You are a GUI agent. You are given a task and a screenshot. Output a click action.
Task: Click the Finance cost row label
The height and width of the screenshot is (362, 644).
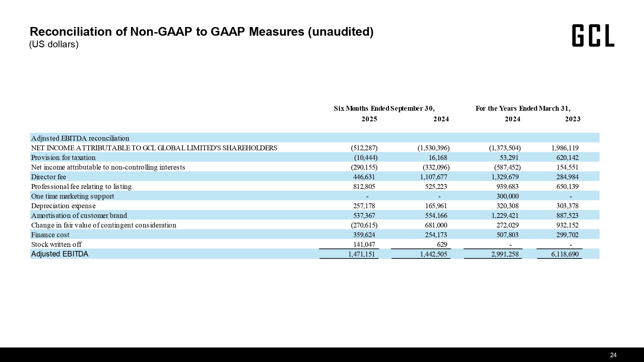coord(50,235)
